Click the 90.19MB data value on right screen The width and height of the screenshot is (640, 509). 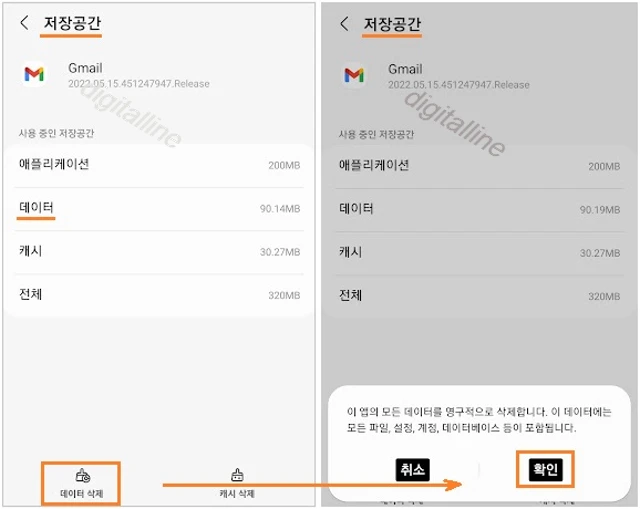600,210
